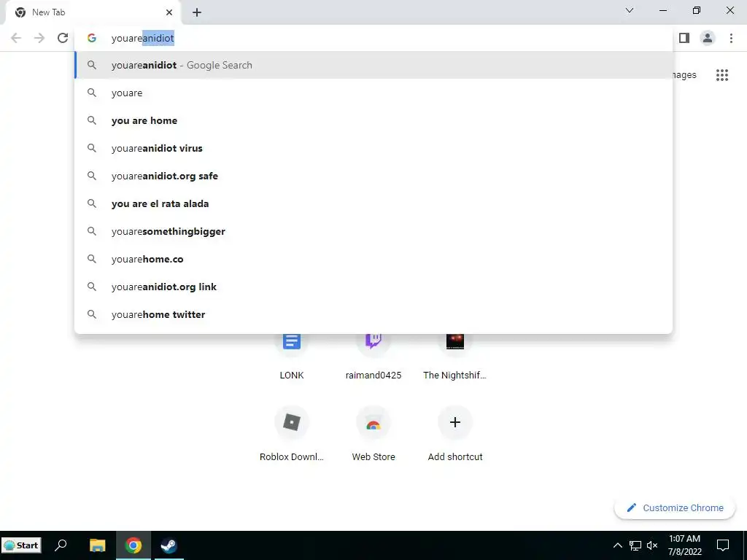Select 'youareanidiot - Google Search' suggestion
747x560 pixels.
(x=374, y=65)
